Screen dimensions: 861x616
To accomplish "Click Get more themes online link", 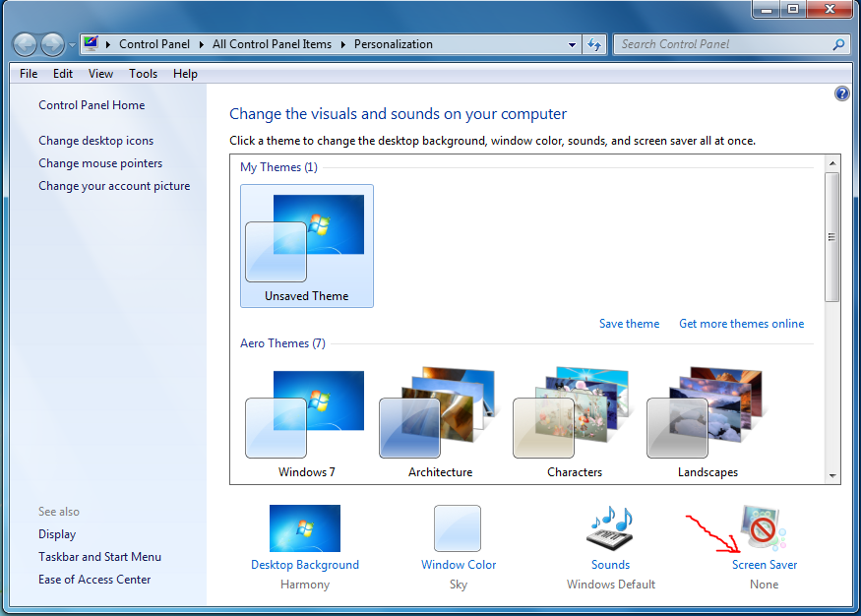I will (741, 324).
